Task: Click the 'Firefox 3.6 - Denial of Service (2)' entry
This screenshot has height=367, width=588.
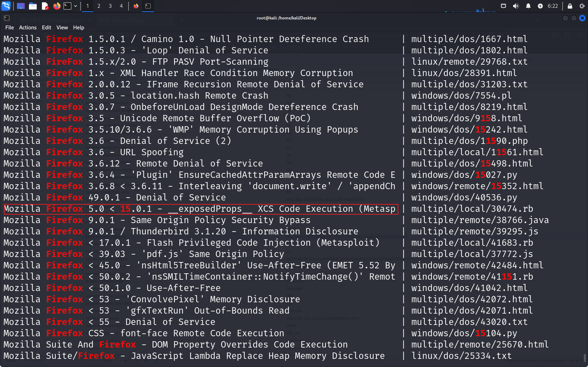Action: pyautogui.click(x=117, y=141)
